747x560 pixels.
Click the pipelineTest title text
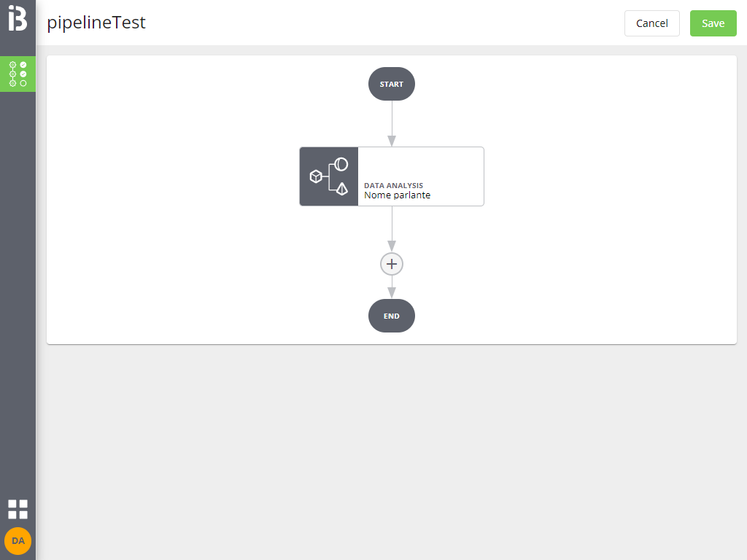[96, 23]
